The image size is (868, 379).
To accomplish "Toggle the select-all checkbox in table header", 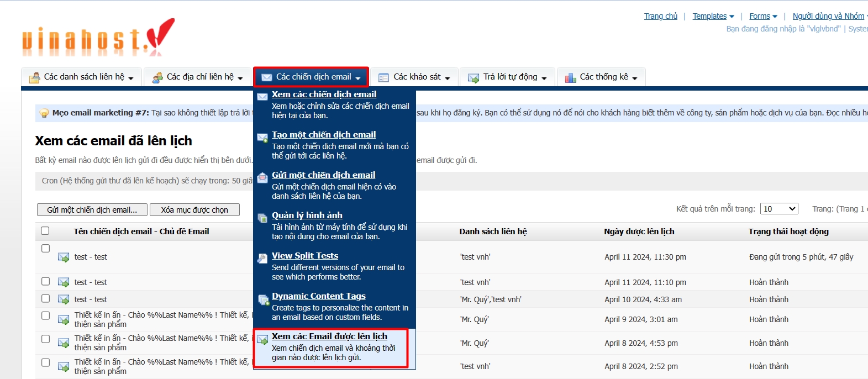I will click(45, 231).
